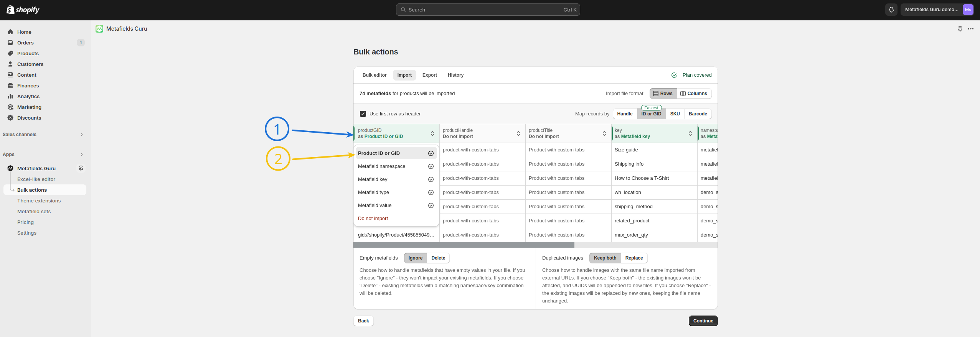
Task: Click the checkmark icon beside Metafield namespace
Action: click(x=431, y=166)
